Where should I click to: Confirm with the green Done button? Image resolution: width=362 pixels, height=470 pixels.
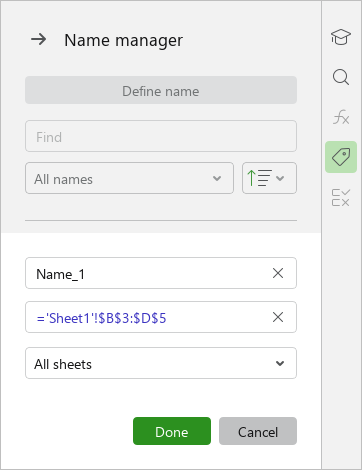[172, 431]
